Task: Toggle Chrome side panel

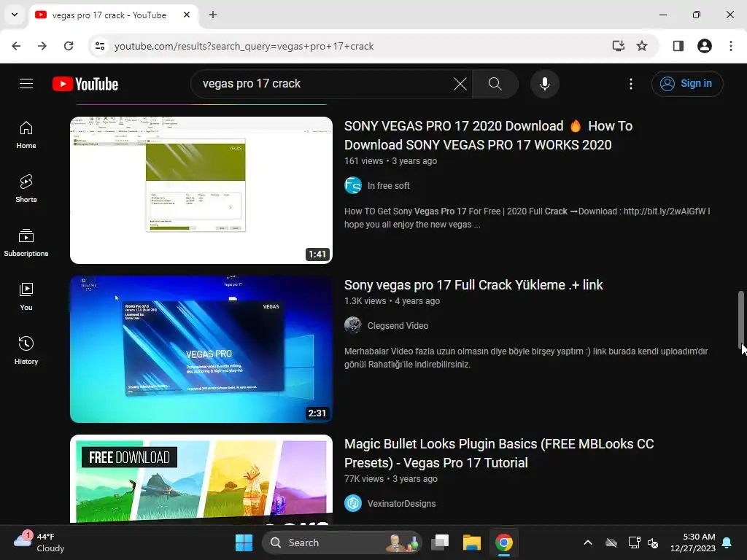Action: tap(678, 46)
